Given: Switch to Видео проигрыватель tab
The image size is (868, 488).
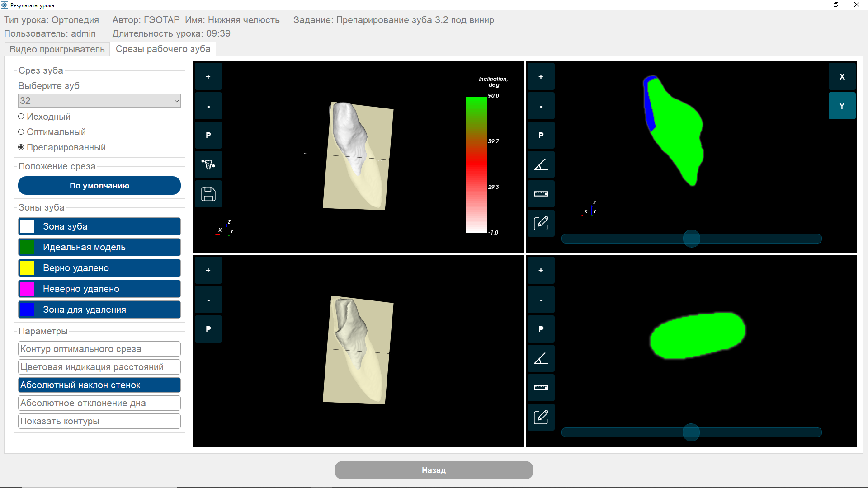Looking at the screenshot, I should [57, 49].
